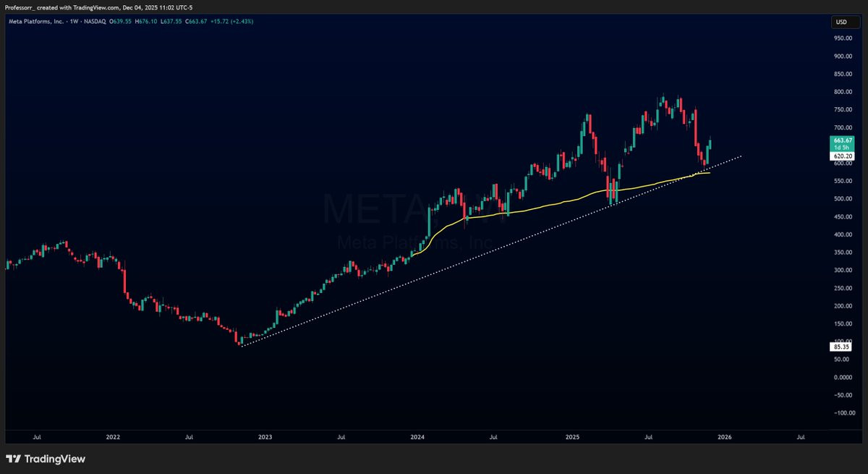Click the Jul label before 2022
868x474 pixels.
pyautogui.click(x=37, y=437)
